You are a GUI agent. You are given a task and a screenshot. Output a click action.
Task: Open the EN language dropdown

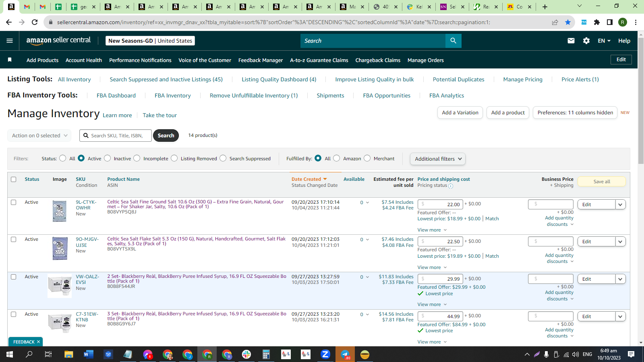[604, 41]
